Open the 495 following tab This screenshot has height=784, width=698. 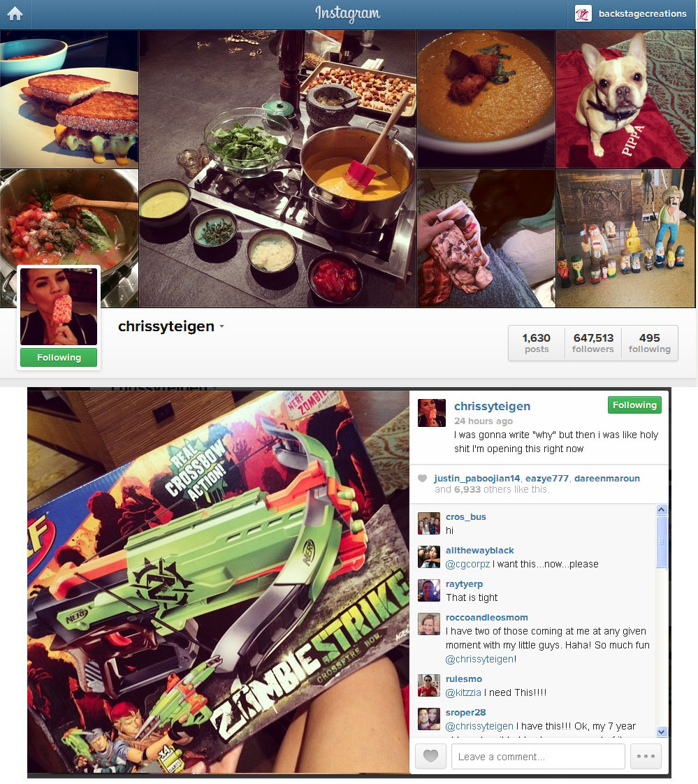click(650, 343)
